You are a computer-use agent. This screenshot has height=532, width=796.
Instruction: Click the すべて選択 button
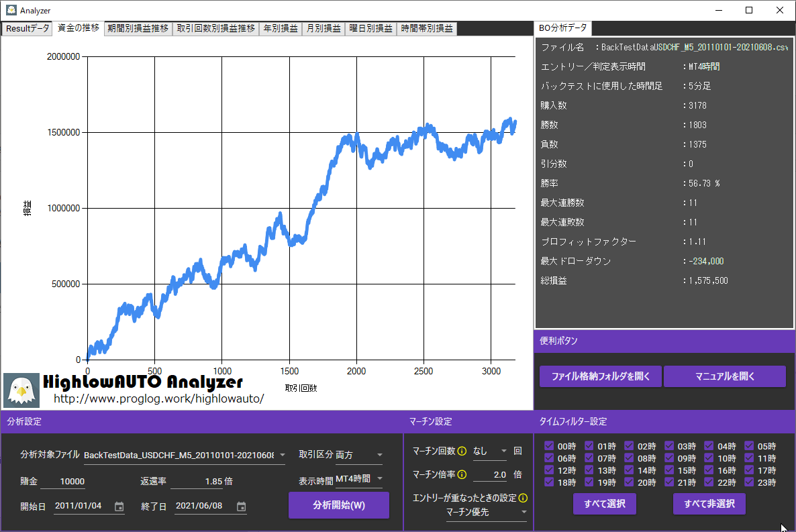605,504
